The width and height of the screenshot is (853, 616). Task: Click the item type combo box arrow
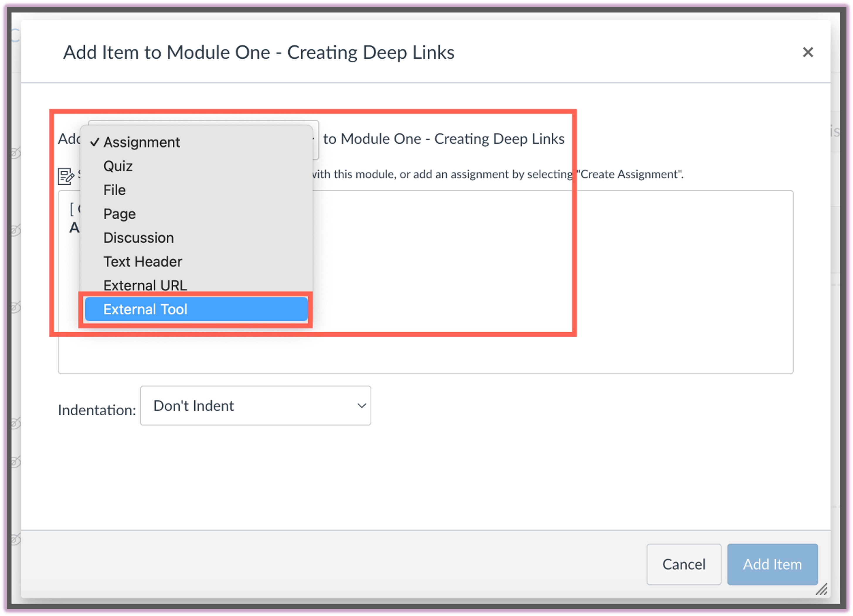(x=315, y=139)
